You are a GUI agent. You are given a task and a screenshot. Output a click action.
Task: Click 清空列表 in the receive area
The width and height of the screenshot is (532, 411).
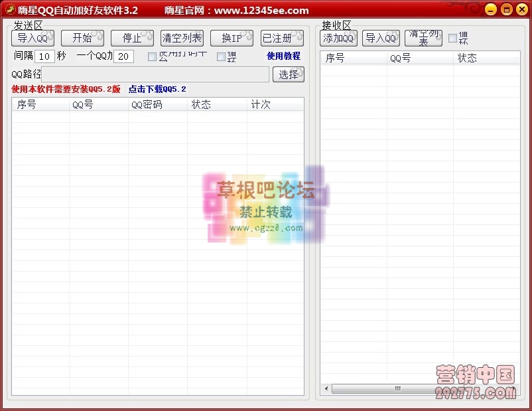pyautogui.click(x=423, y=39)
